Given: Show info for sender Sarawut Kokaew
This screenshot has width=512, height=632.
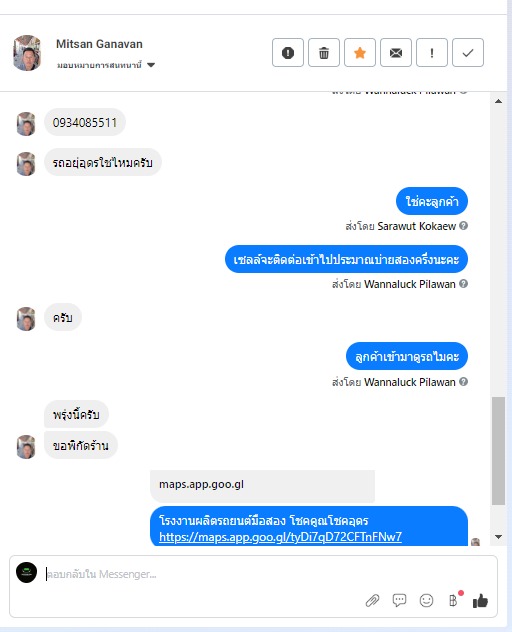Looking at the screenshot, I should coord(464,226).
